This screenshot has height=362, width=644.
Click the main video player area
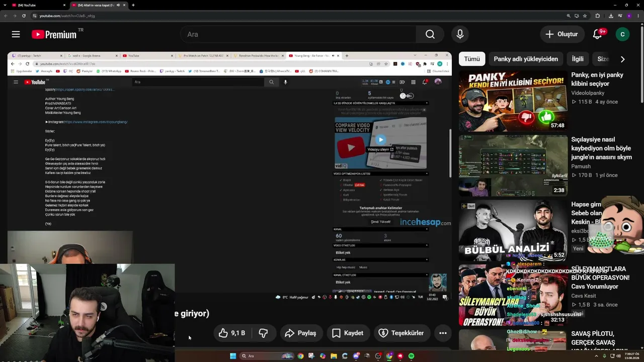pyautogui.click(x=229, y=176)
